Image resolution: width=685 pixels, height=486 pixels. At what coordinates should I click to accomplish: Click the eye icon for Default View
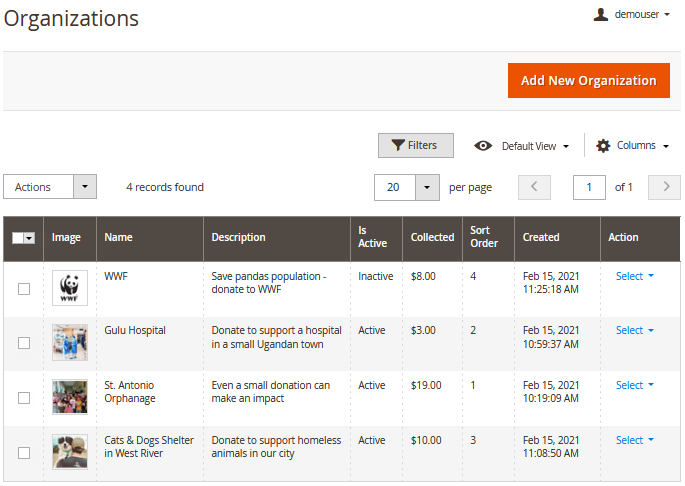point(483,146)
